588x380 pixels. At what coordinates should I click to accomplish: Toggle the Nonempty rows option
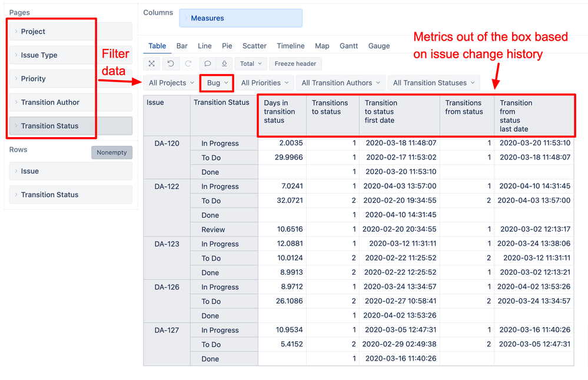[x=112, y=152]
